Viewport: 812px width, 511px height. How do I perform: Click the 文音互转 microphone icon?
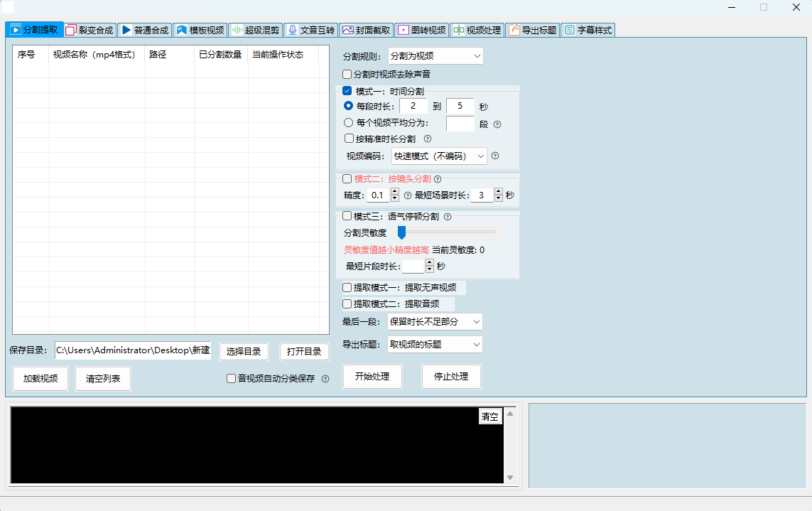292,31
